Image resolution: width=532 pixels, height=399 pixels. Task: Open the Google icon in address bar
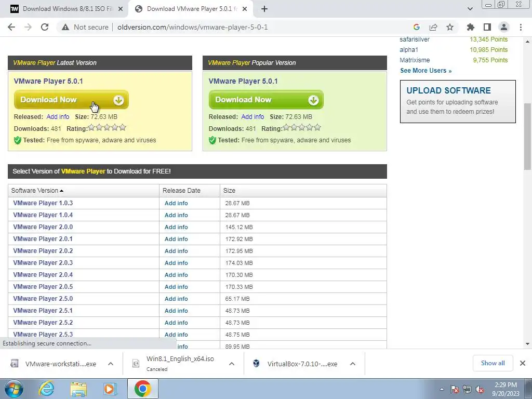click(x=416, y=27)
